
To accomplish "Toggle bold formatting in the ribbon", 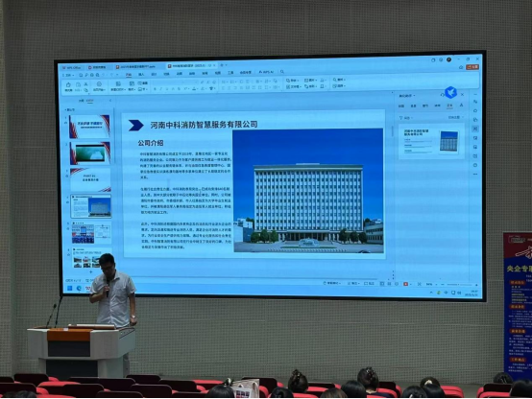I will pos(155,89).
